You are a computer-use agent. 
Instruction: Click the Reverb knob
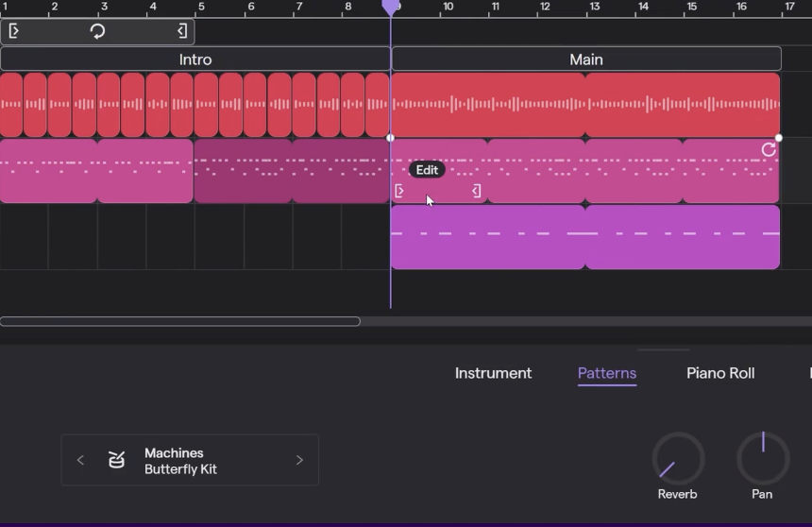(x=678, y=458)
